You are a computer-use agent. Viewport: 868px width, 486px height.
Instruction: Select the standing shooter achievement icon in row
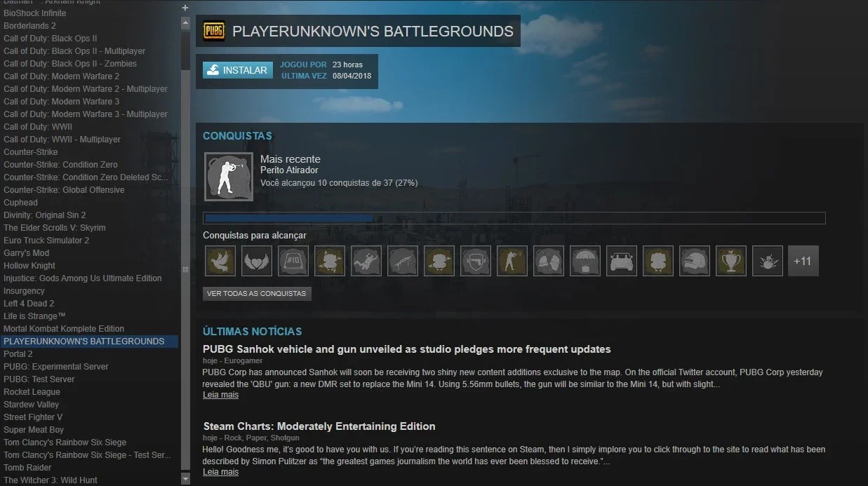512,261
